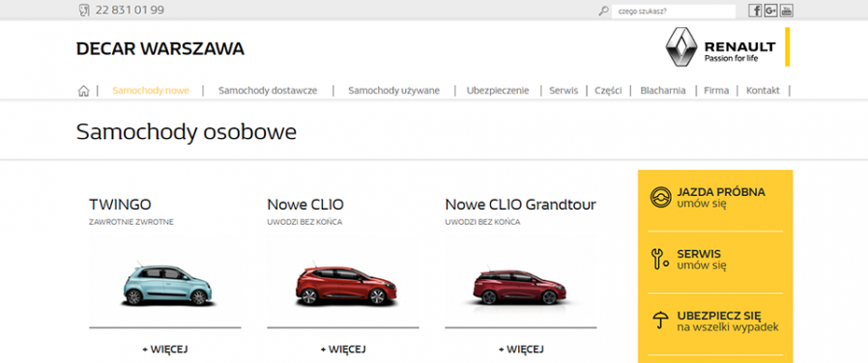Click the Renault diamond logo
This screenshot has height=363, width=868.
coord(680,47)
